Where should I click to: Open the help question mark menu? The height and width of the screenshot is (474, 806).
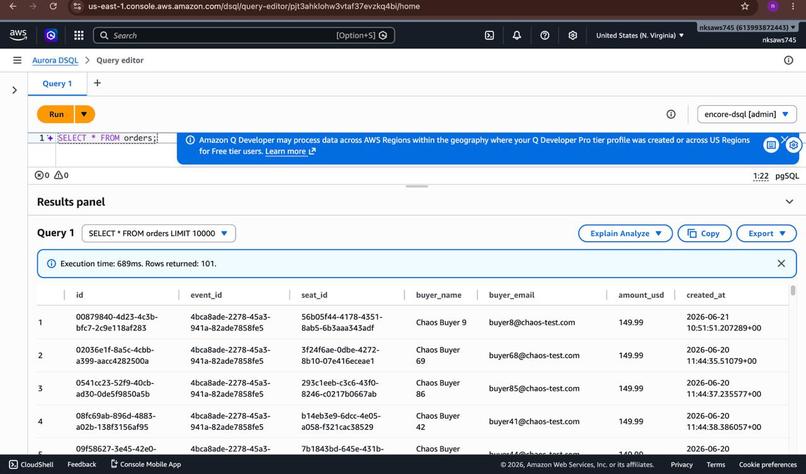tap(544, 35)
